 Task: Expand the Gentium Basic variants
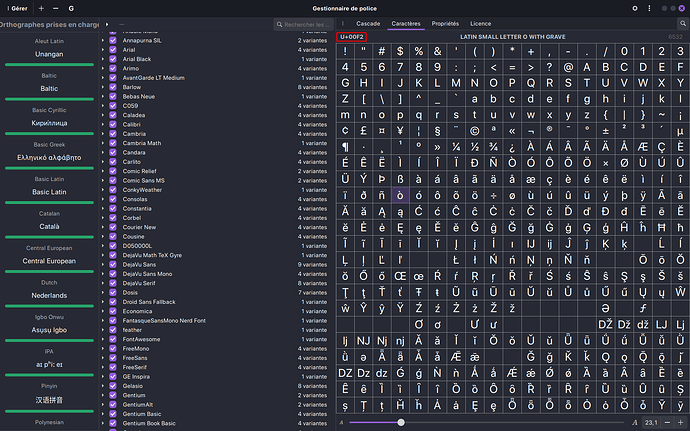point(103,414)
